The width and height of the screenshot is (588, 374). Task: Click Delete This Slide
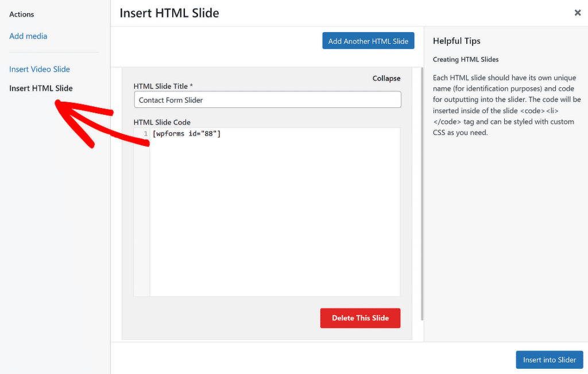click(360, 318)
